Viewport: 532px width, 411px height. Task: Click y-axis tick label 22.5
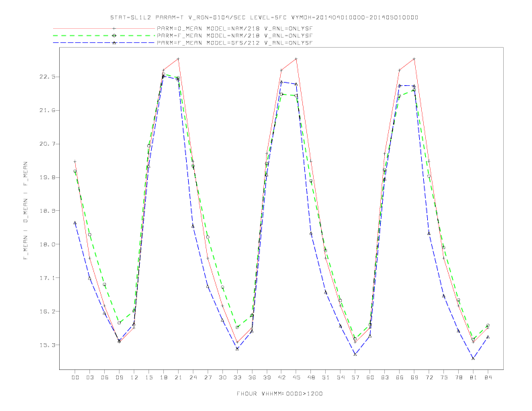click(47, 77)
